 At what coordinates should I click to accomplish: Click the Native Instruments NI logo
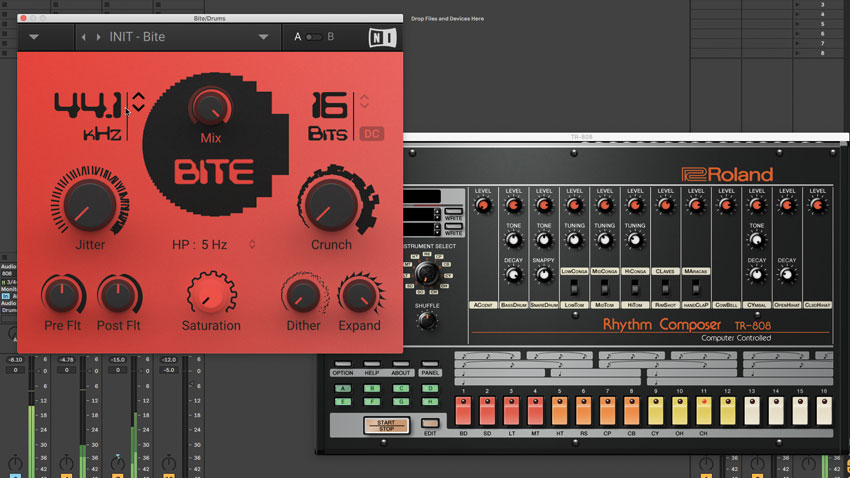point(383,37)
